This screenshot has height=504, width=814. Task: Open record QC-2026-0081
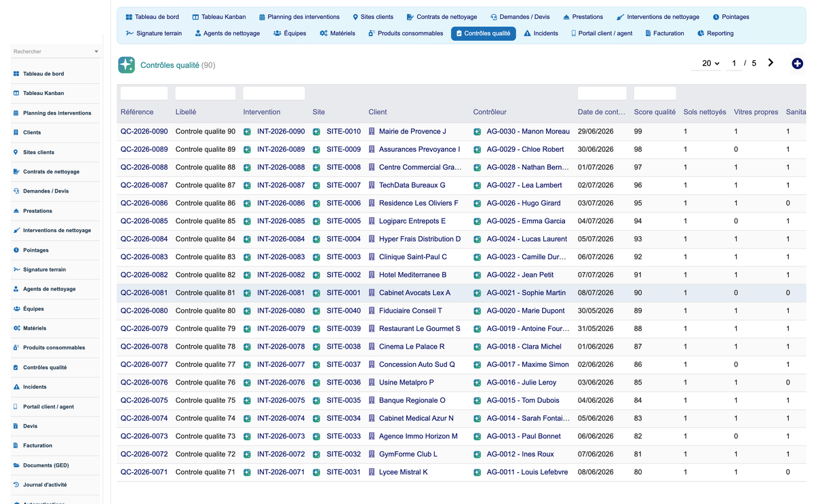coord(144,293)
